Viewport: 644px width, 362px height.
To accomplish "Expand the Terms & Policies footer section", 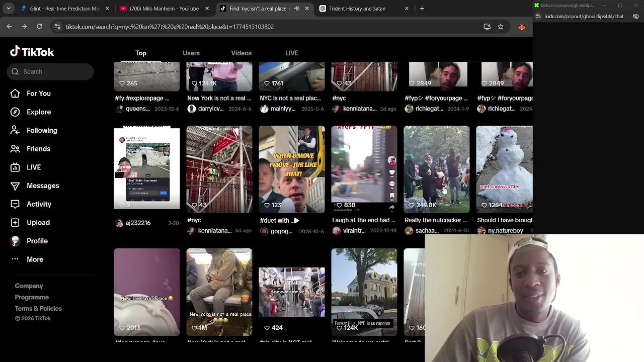I will click(x=38, y=309).
